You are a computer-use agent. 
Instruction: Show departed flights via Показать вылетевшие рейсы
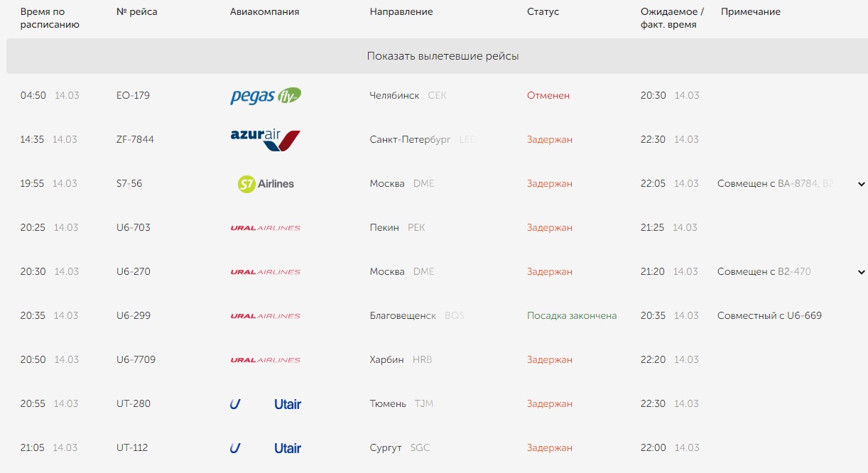pos(443,56)
